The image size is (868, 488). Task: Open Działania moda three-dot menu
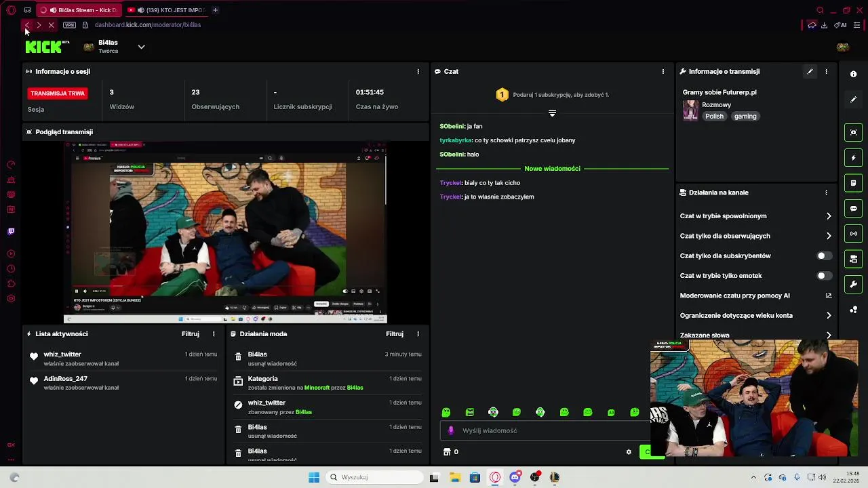point(418,334)
